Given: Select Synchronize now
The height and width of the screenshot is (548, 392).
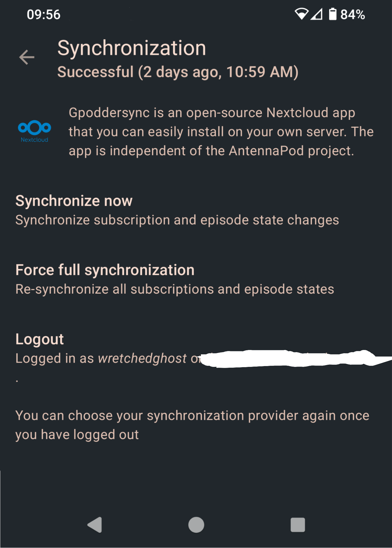Looking at the screenshot, I should [74, 201].
